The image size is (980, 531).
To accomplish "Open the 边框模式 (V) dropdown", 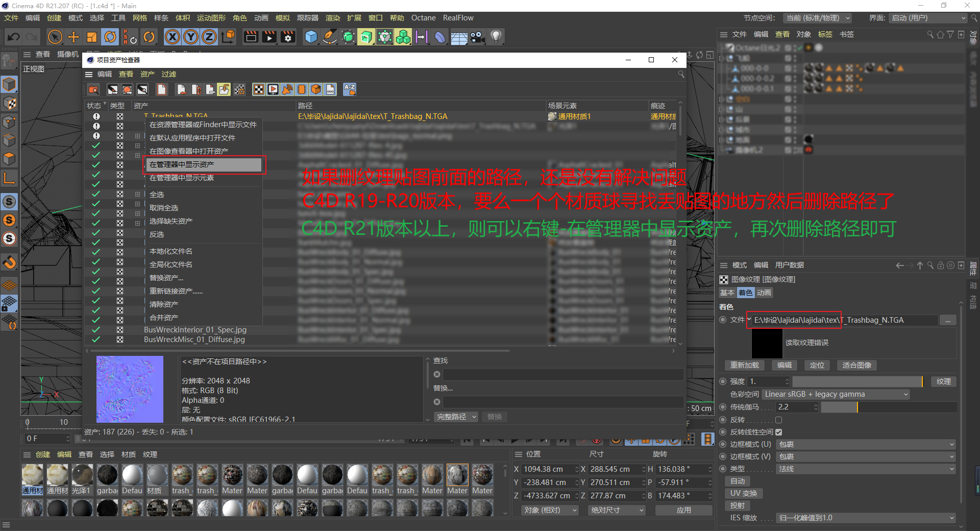I will pos(866,456).
